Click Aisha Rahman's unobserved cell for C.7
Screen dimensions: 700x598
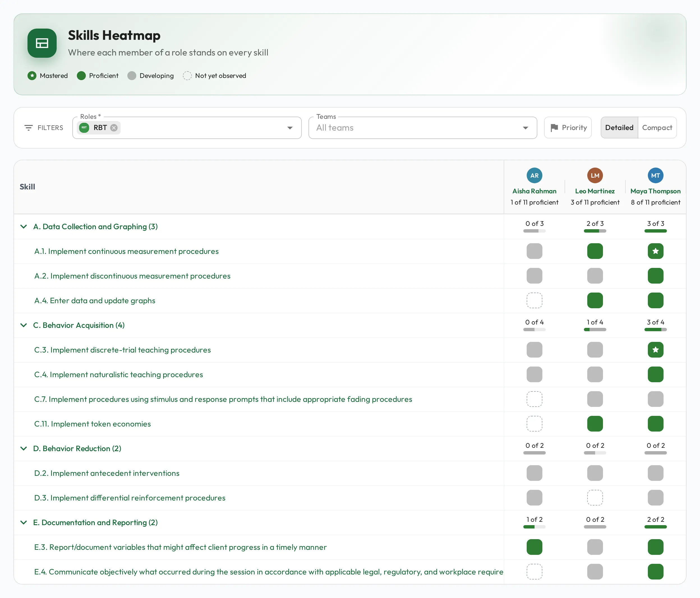pos(535,399)
